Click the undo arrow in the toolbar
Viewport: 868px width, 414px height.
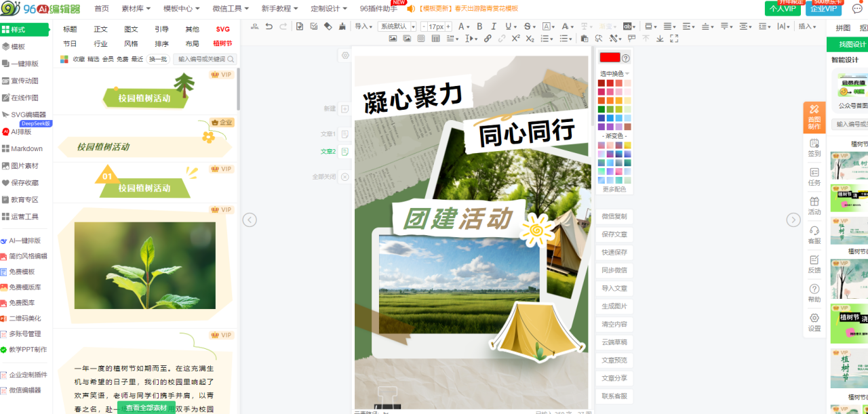click(x=269, y=26)
